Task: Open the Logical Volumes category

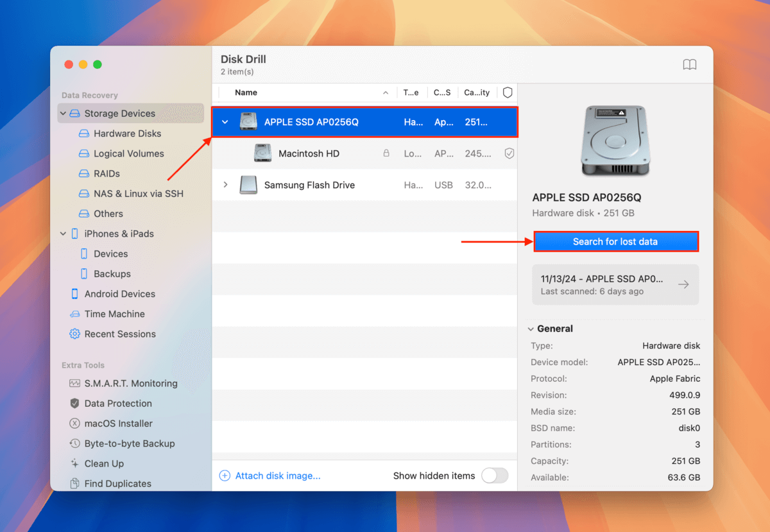Action: click(129, 153)
